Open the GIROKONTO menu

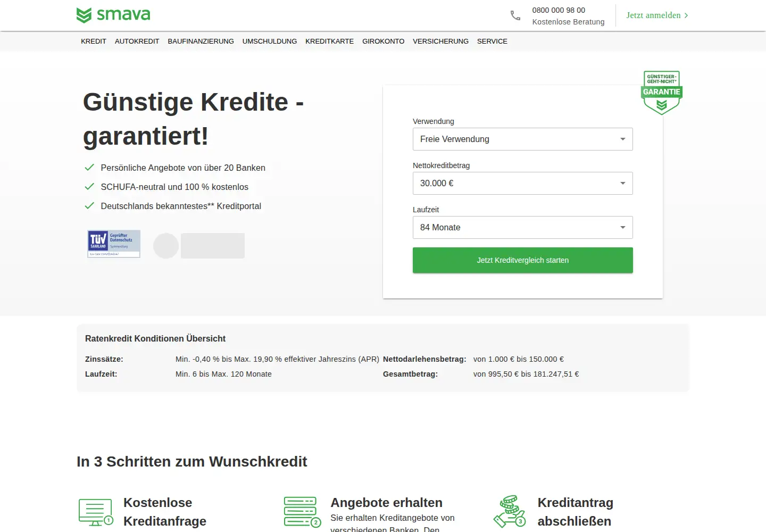pos(384,41)
